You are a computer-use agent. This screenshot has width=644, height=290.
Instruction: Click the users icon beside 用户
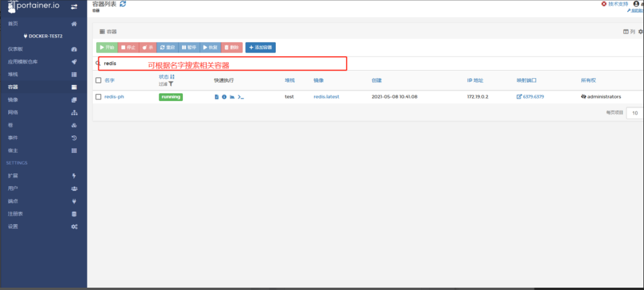tap(74, 188)
